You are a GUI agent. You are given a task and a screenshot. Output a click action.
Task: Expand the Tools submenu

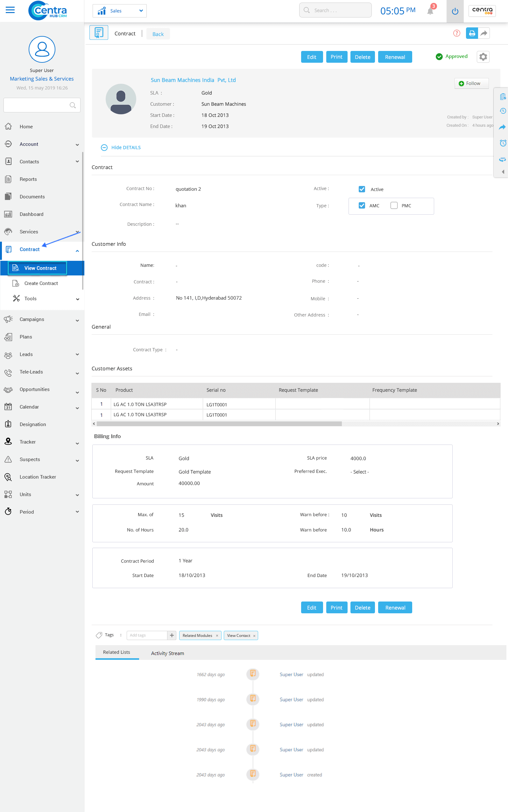[78, 299]
